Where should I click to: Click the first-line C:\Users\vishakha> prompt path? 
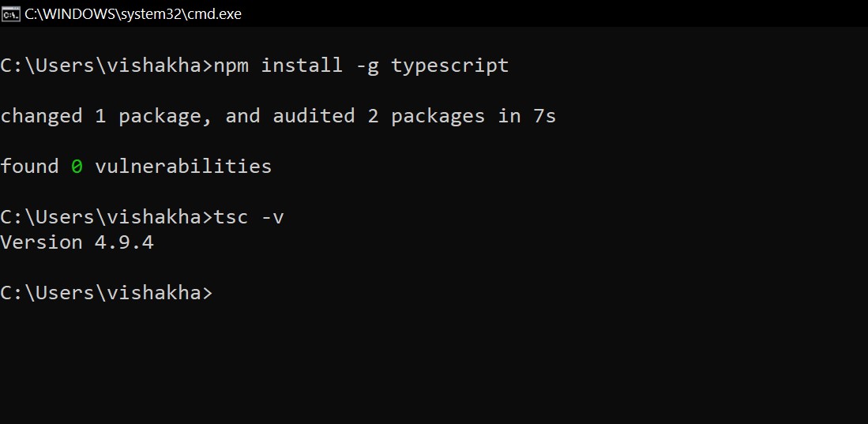tap(106, 66)
